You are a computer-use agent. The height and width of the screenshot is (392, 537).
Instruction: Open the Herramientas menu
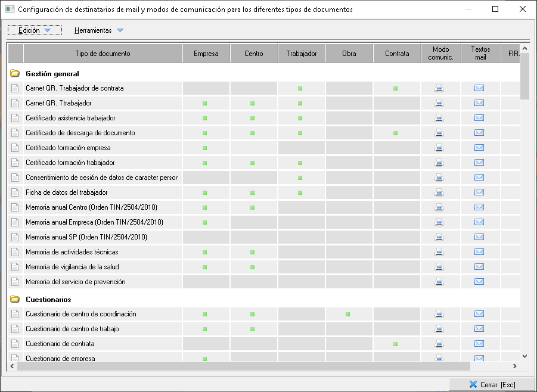(98, 30)
